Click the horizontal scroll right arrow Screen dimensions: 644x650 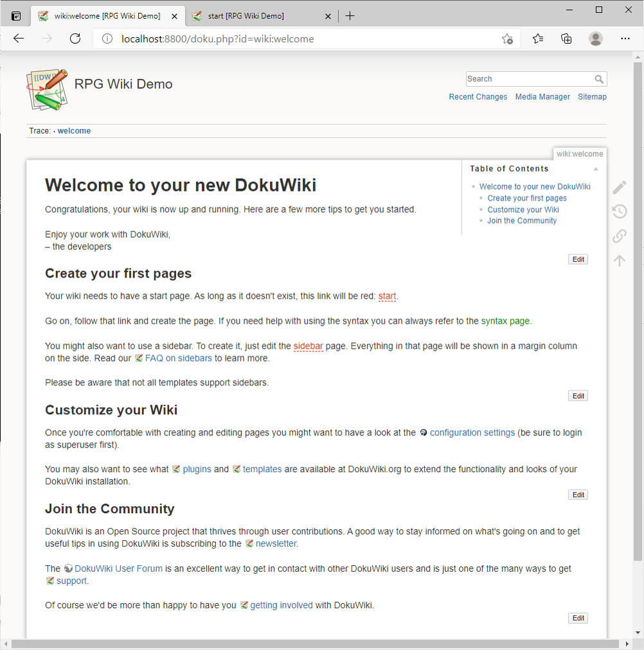tap(627, 644)
